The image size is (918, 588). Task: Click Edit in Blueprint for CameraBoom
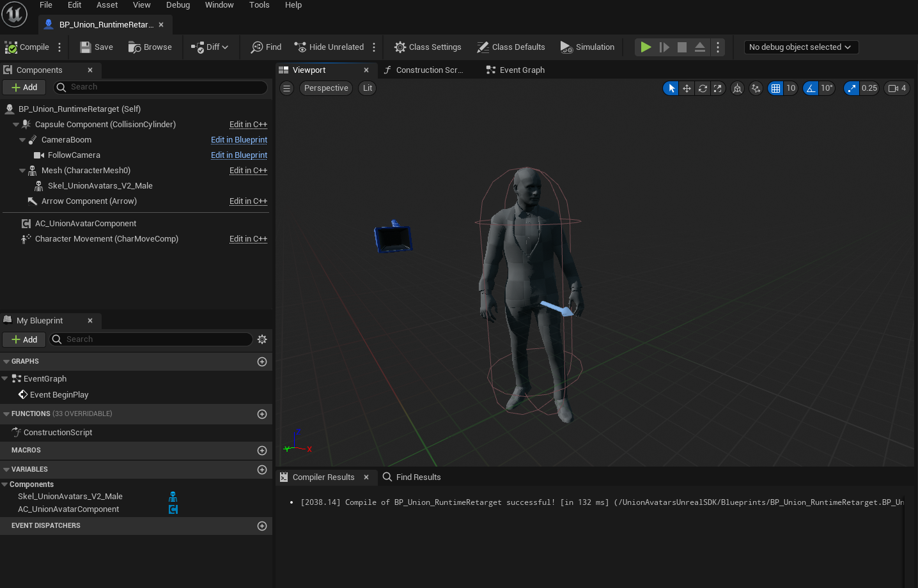239,140
